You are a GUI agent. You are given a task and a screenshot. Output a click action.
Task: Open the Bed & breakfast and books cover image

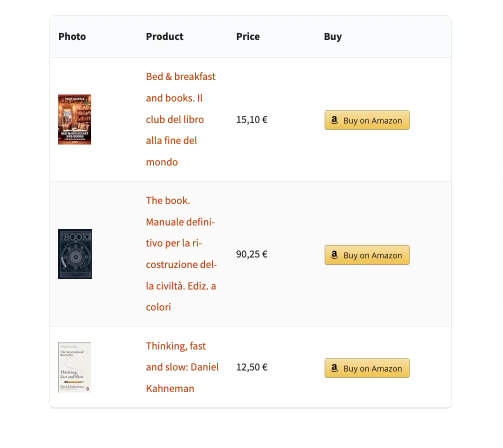pyautogui.click(x=74, y=119)
